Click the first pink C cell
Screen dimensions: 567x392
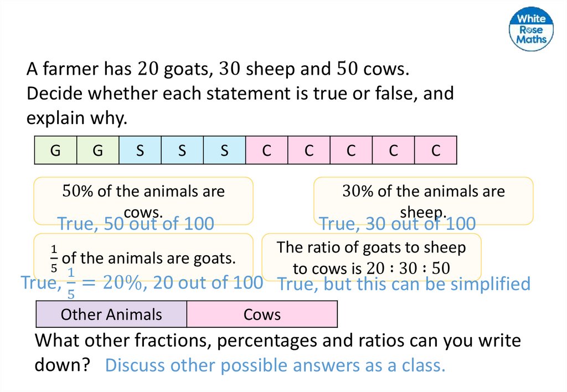click(266, 150)
